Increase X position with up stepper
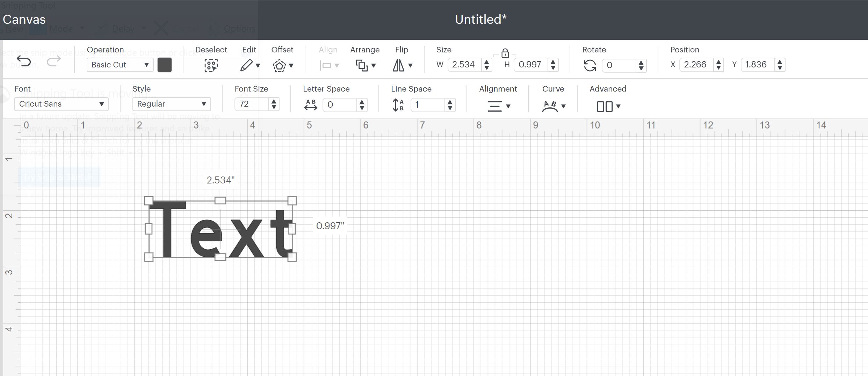868x376 pixels. click(718, 62)
